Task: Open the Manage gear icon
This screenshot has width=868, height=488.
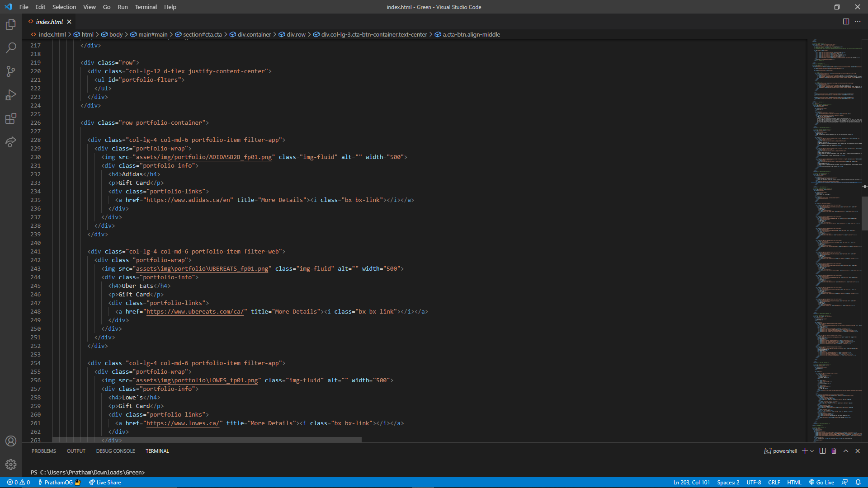Action: pos(11,464)
